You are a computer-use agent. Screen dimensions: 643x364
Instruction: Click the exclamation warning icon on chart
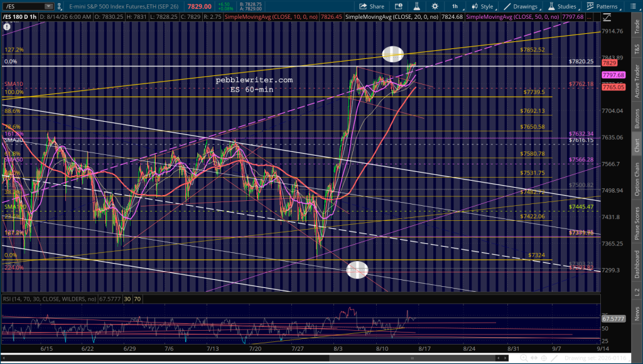[7, 26]
